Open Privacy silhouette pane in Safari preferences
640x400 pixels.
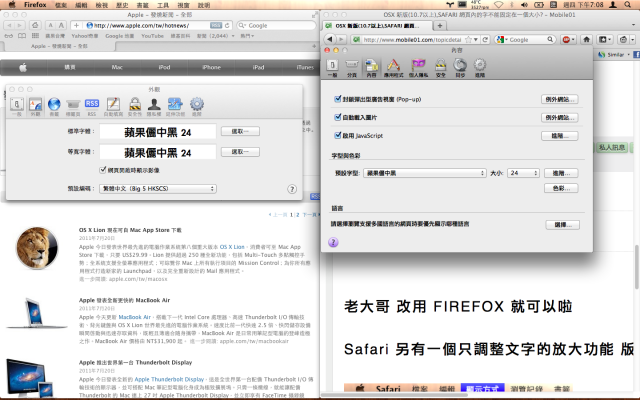[154, 107]
